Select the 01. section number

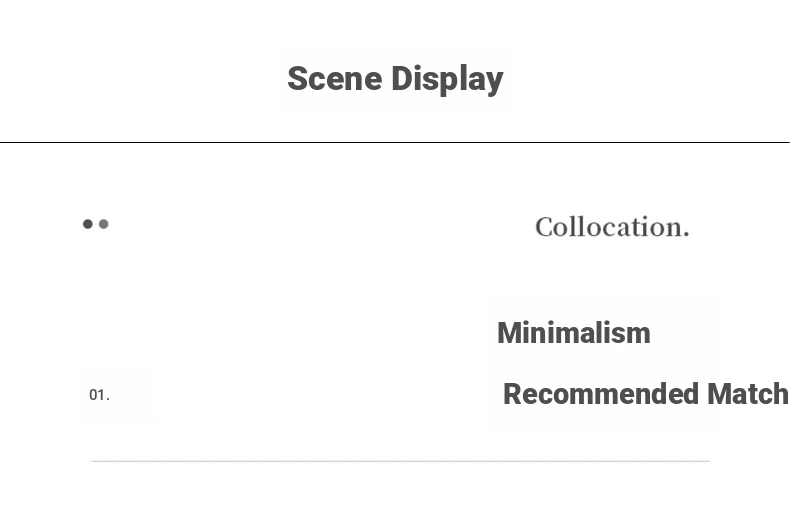[100, 395]
